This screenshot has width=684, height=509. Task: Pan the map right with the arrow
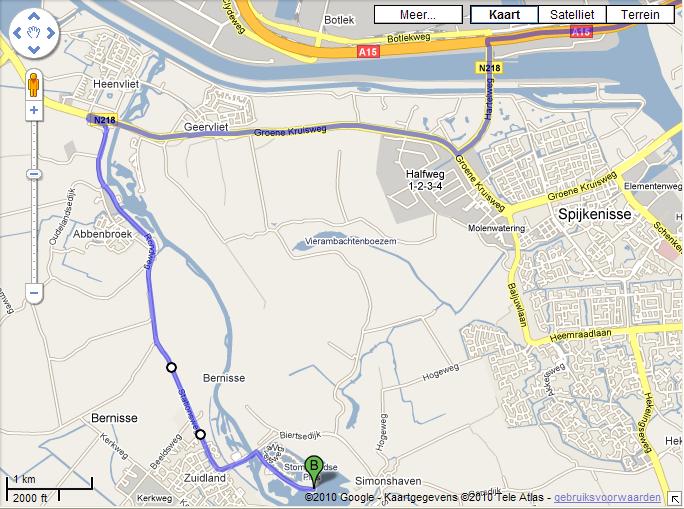pyautogui.click(x=50, y=33)
